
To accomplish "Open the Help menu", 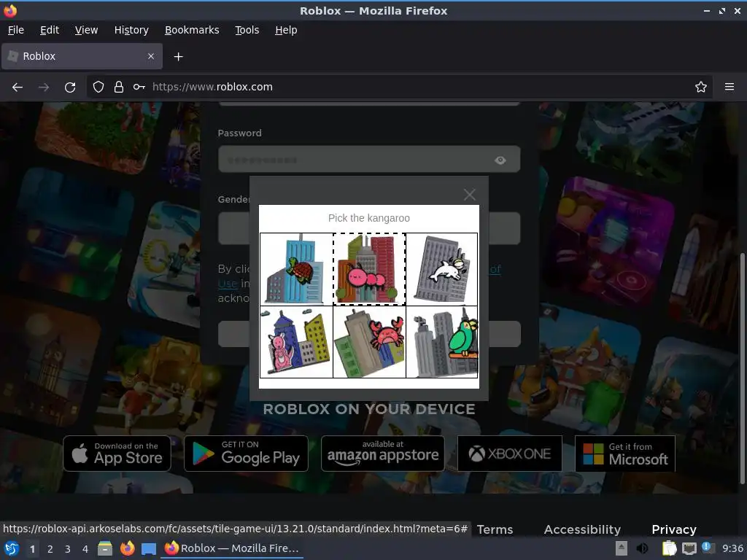I will coord(286,30).
